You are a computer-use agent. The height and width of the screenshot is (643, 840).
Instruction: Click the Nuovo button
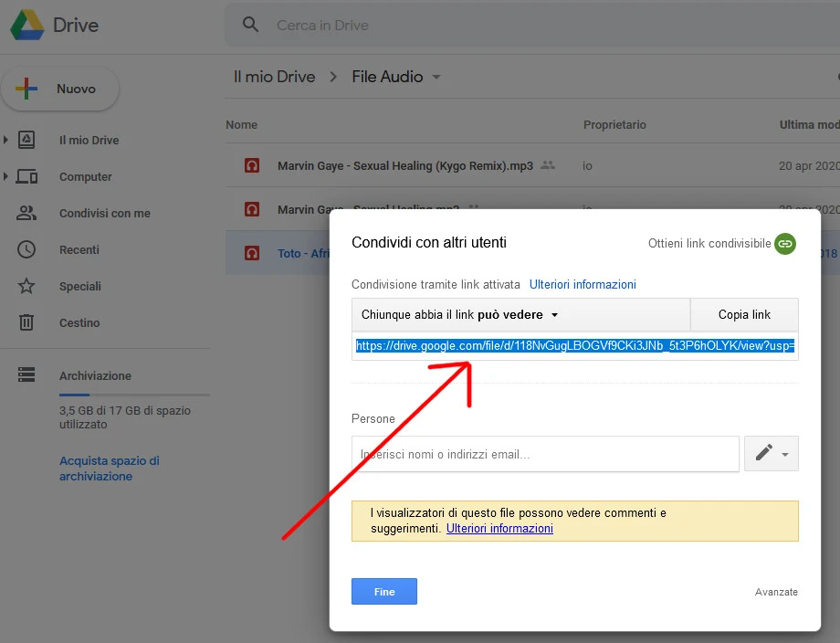coord(60,90)
